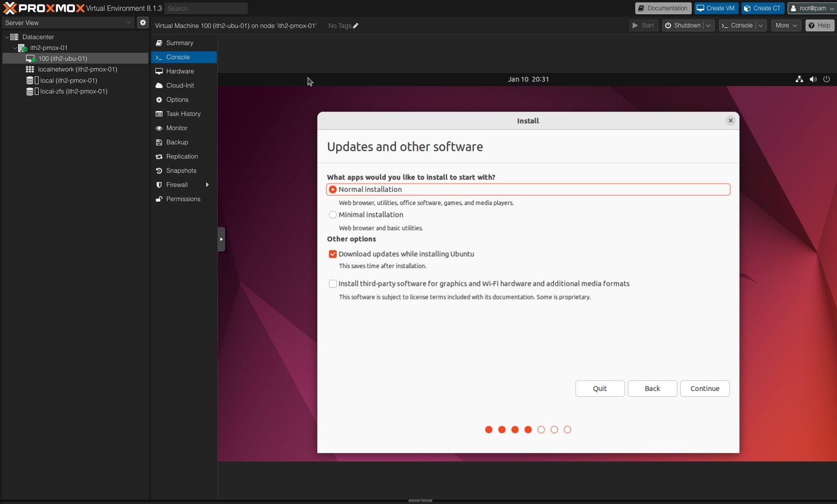837x504 pixels.
Task: Open the Snapshots panel
Action: click(181, 170)
